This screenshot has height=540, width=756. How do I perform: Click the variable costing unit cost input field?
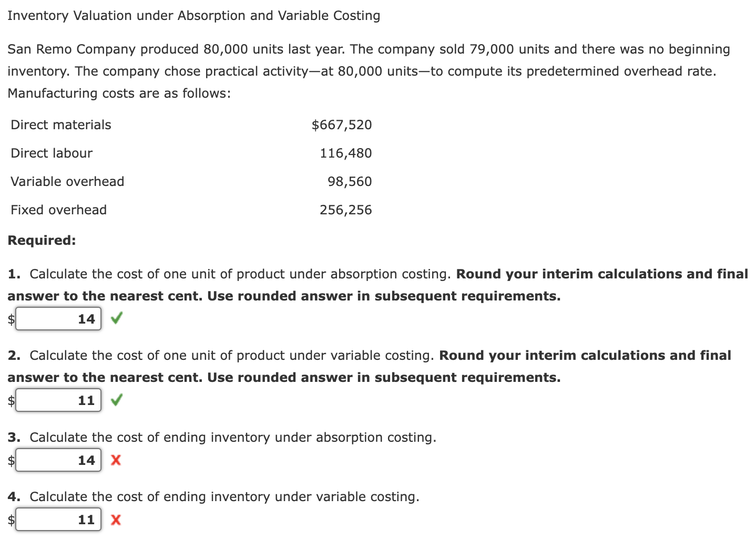[58, 400]
